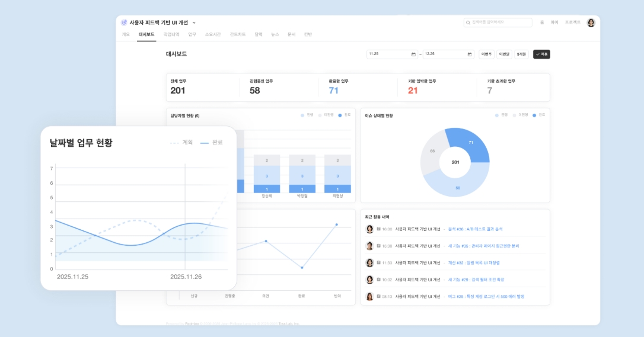Click avatar of the 16:00 activity entry
This screenshot has height=337, width=644.
coord(369,229)
